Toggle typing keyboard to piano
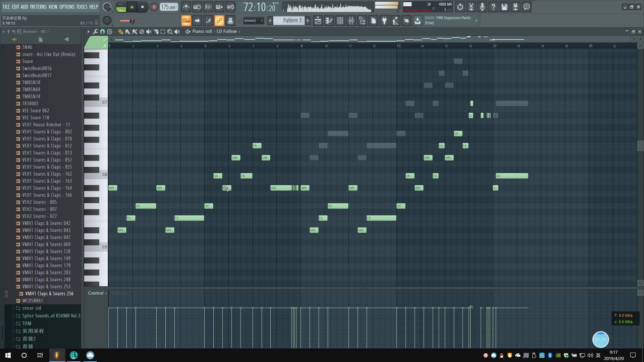Screen dimensions: 644x362 [x=186, y=21]
